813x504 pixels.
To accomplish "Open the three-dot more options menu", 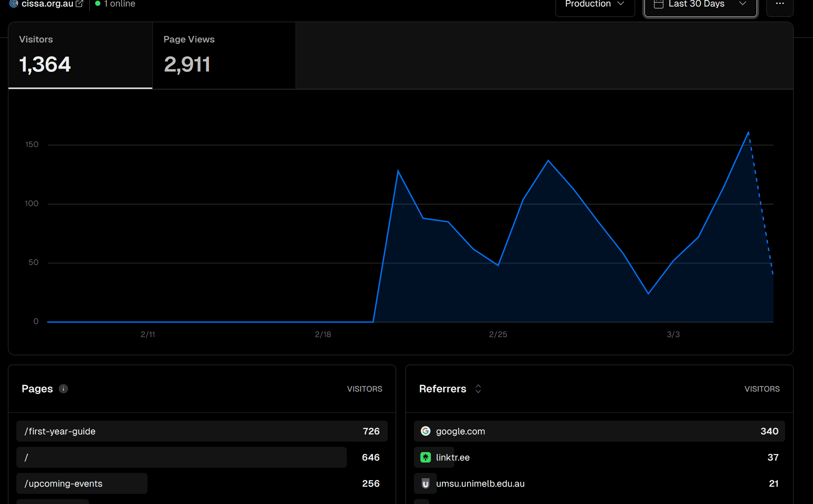I will click(780, 4).
